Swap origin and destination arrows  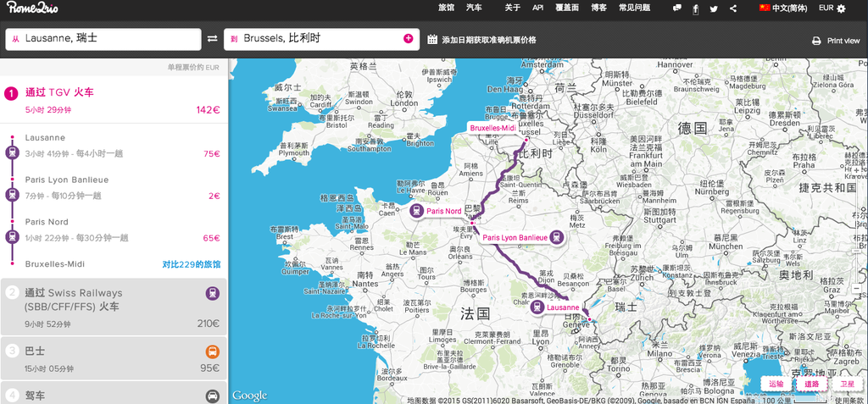(213, 39)
